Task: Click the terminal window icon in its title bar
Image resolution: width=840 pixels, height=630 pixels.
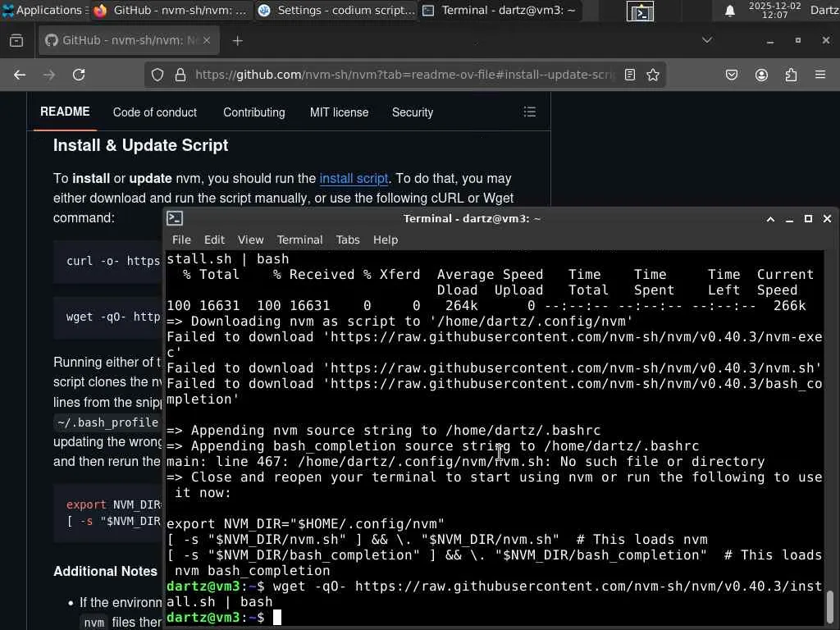Action: tap(176, 218)
